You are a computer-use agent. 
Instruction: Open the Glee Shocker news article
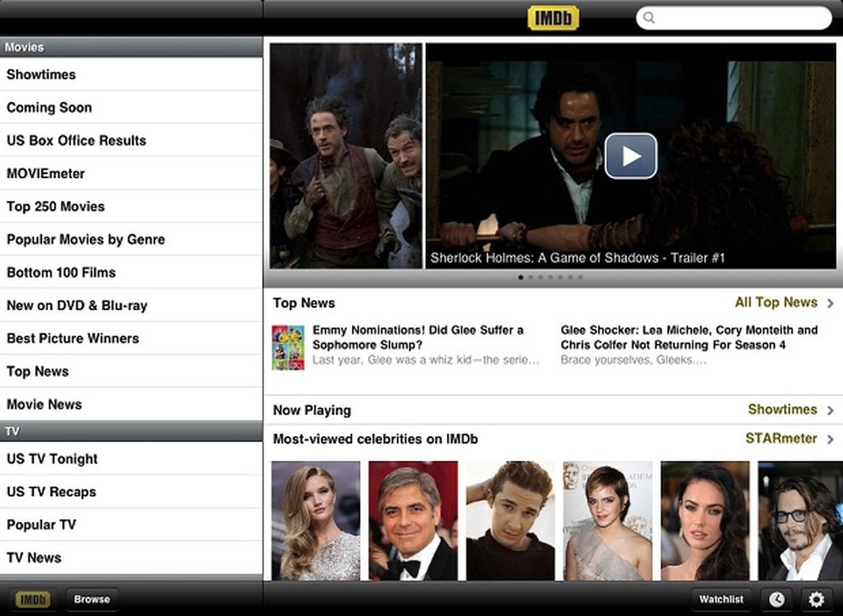pyautogui.click(x=690, y=344)
